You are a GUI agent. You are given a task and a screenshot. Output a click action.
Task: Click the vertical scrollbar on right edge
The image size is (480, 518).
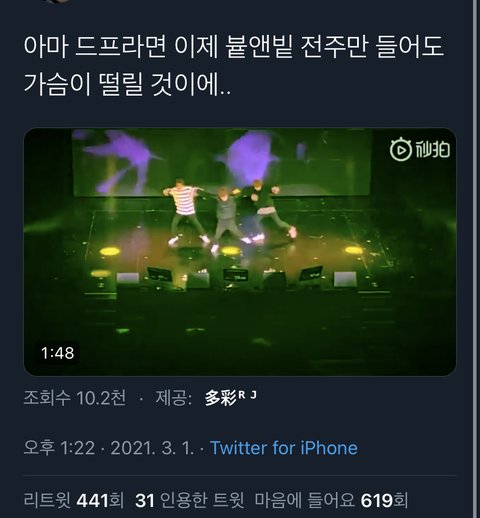pos(475,259)
